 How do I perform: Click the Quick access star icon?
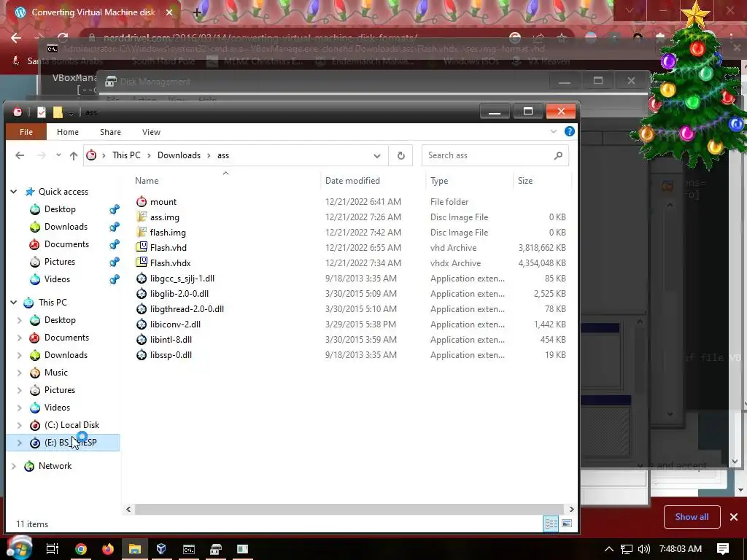click(x=30, y=192)
